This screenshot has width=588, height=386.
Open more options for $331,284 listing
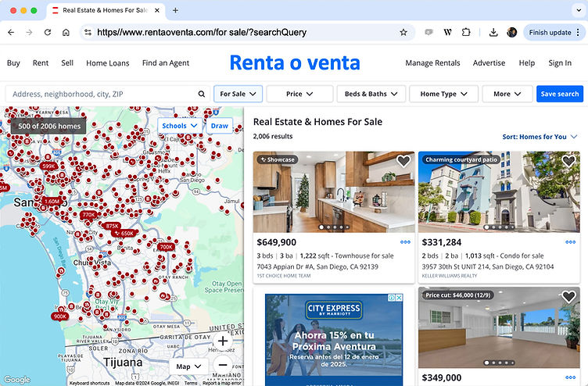click(x=570, y=242)
